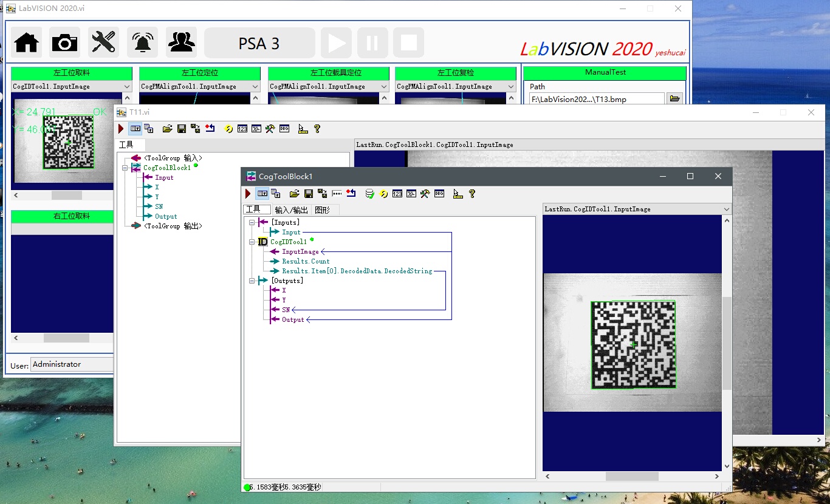The image size is (830, 504).
Task: Click the 左工位取料 green header
Action: (x=72, y=73)
